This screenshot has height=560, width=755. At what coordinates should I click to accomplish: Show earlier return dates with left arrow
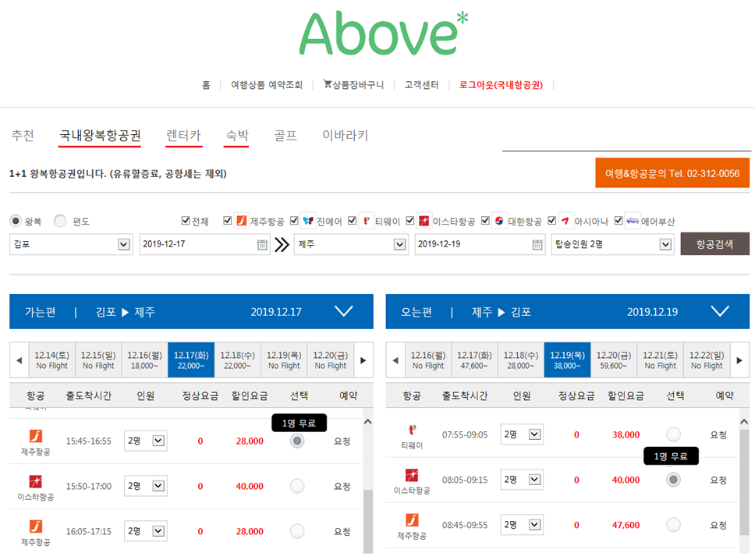tap(395, 360)
